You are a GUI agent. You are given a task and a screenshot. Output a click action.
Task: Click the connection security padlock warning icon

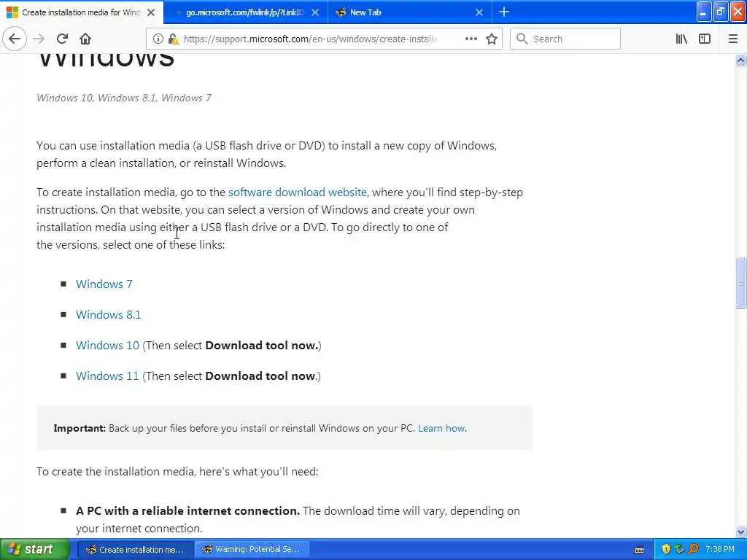point(174,39)
